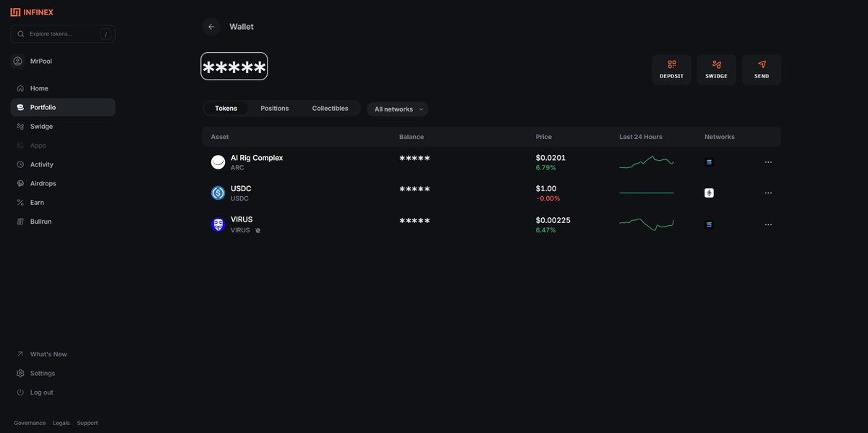
Task: Click the Portfolio icon in sidebar
Action: 20,107
